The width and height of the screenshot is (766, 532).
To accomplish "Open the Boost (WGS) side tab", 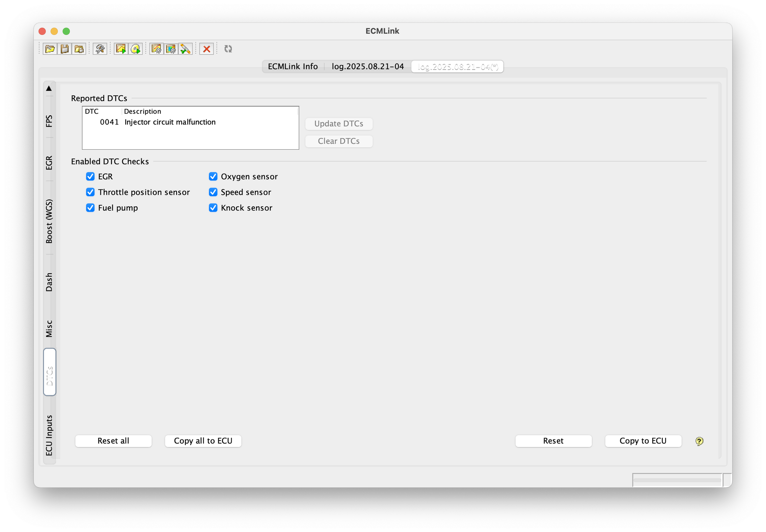I will [x=49, y=221].
